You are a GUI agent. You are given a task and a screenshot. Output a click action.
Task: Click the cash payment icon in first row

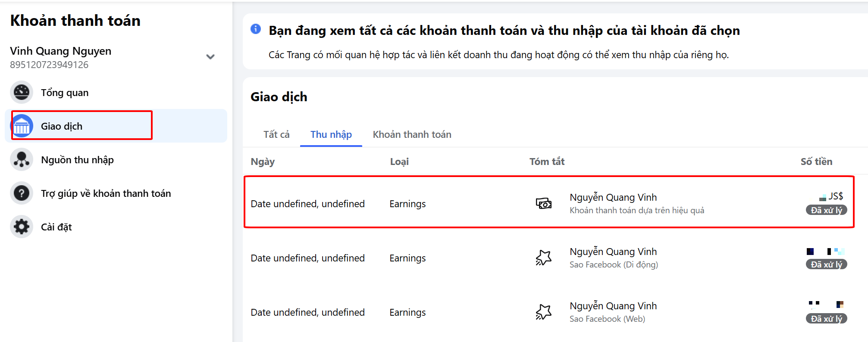[543, 203]
